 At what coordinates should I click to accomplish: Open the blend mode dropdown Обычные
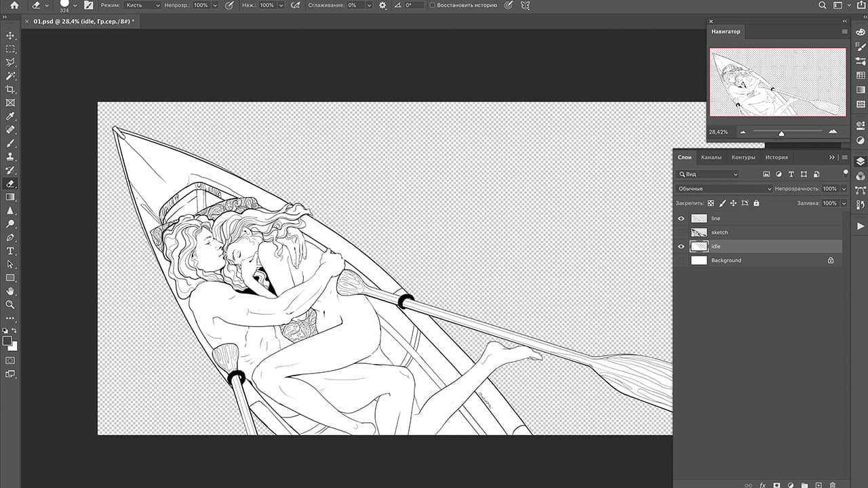tap(724, 188)
